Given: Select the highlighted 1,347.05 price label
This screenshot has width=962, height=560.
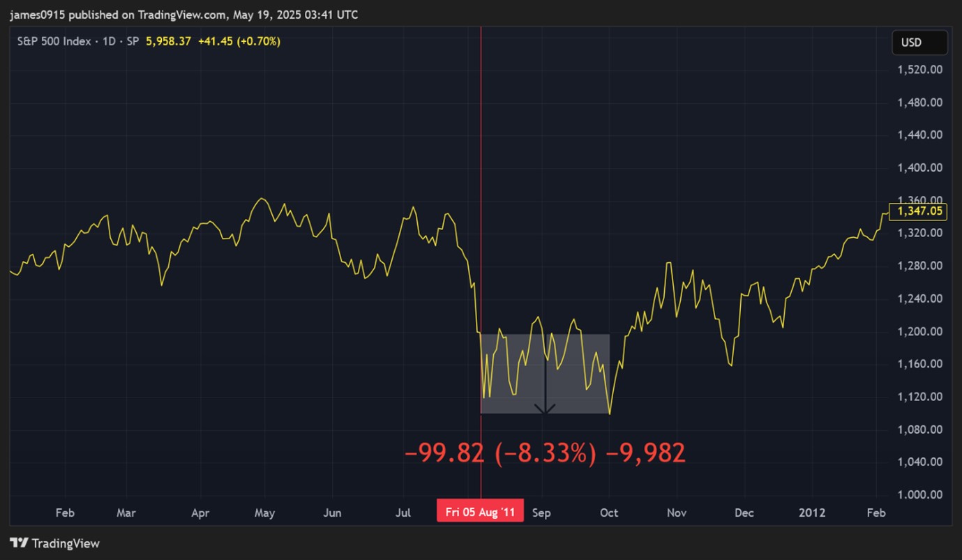Looking at the screenshot, I should point(919,211).
